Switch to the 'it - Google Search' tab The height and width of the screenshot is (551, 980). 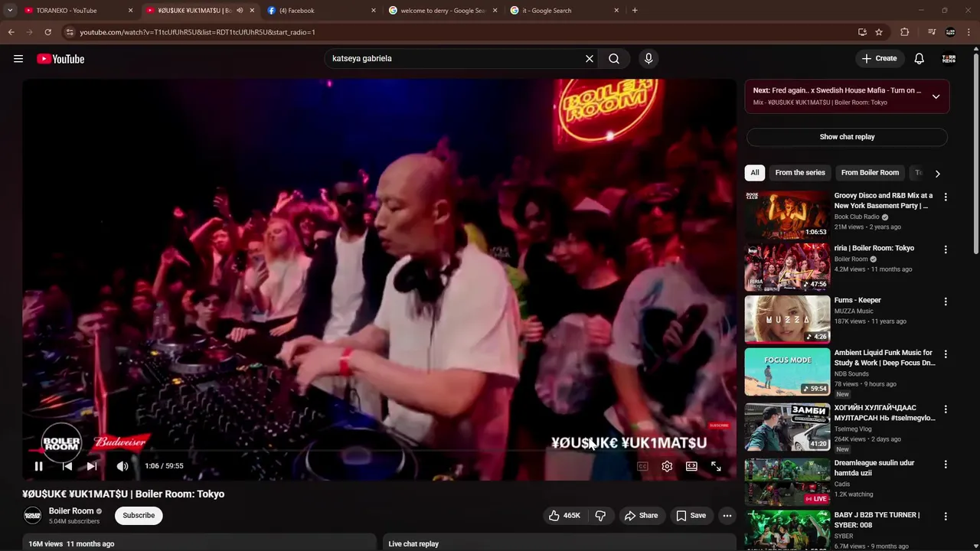(564, 11)
